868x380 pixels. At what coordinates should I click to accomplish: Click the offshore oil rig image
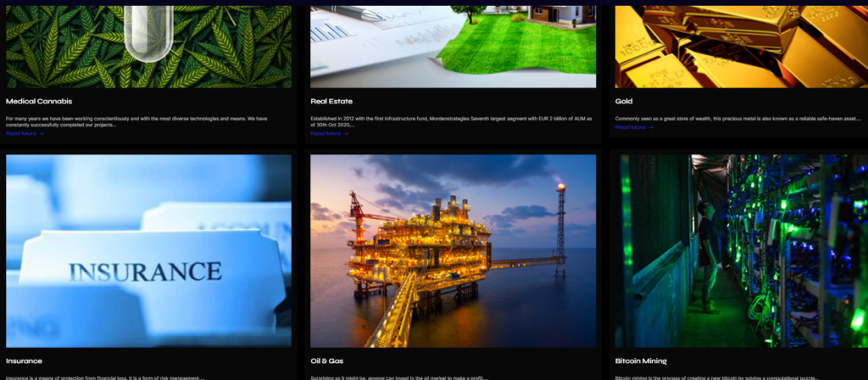[x=453, y=250]
